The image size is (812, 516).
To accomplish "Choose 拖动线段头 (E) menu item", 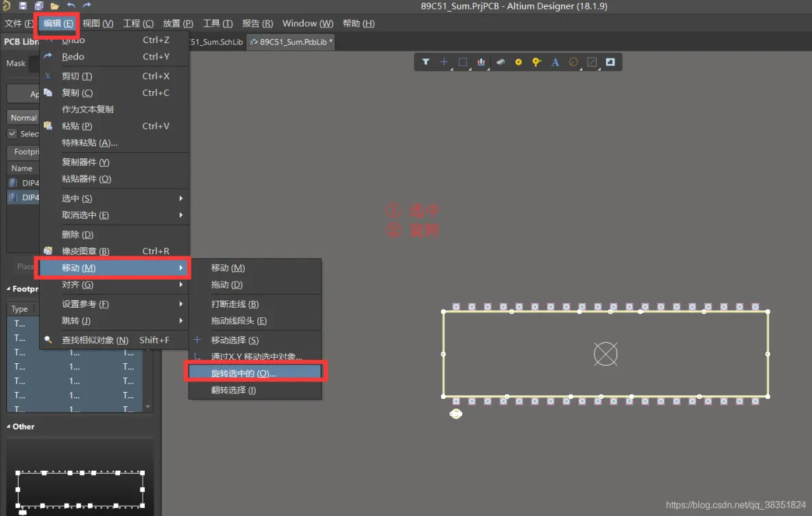I will click(x=255, y=321).
